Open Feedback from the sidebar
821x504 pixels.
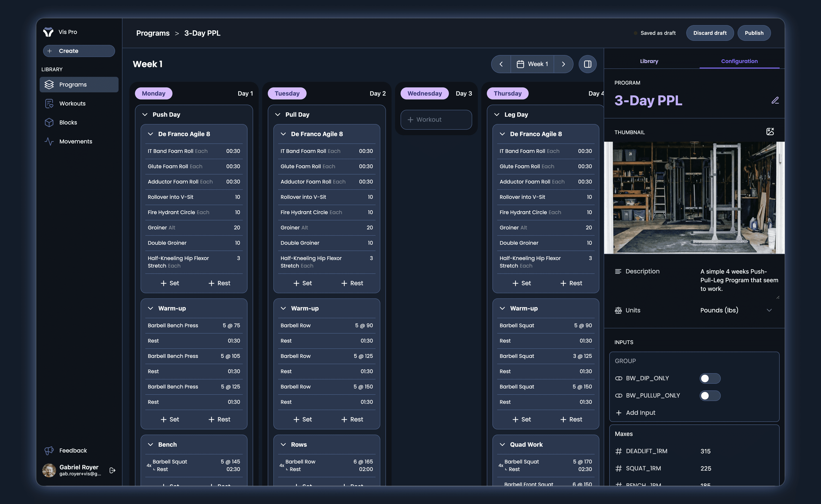73,450
